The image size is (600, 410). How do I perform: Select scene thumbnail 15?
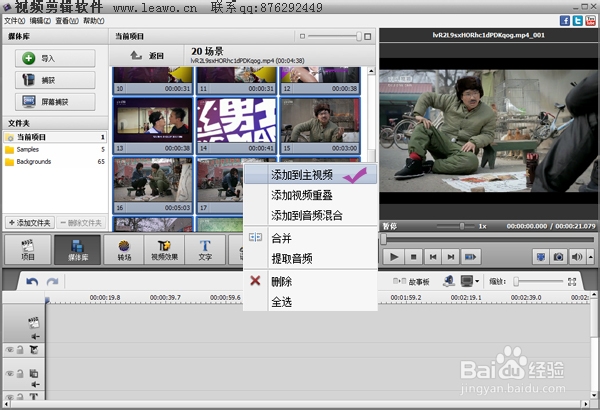click(320, 126)
